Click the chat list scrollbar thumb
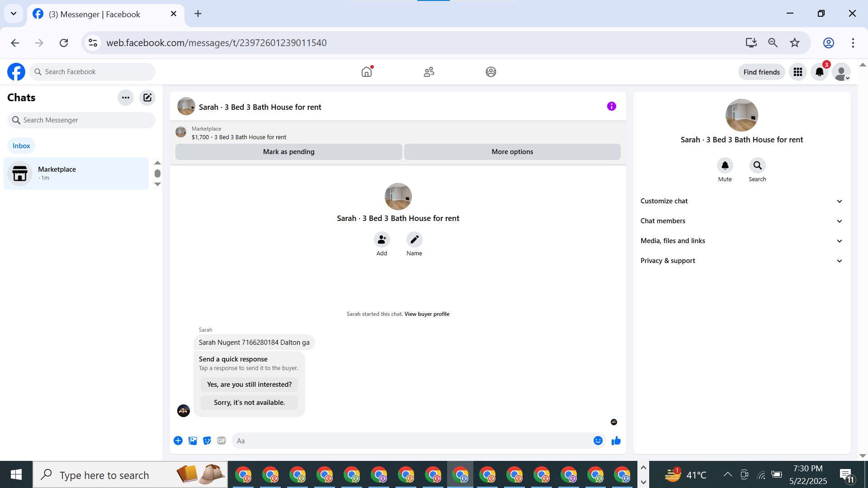 point(157,174)
